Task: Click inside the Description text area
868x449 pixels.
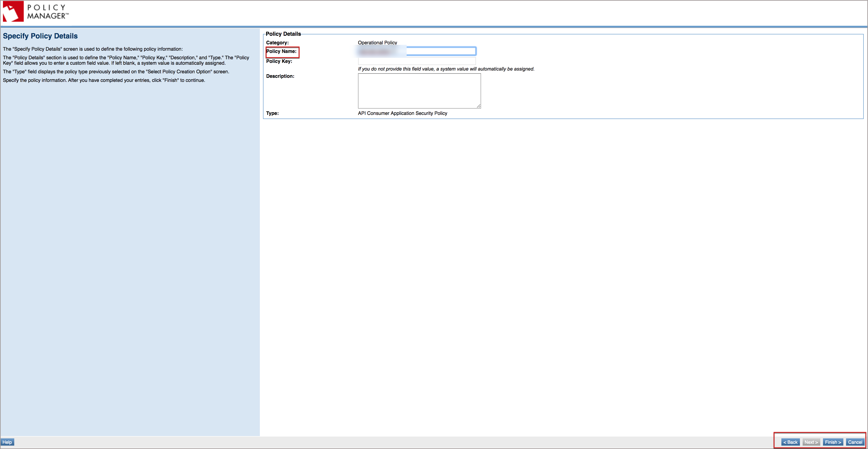Action: (419, 91)
